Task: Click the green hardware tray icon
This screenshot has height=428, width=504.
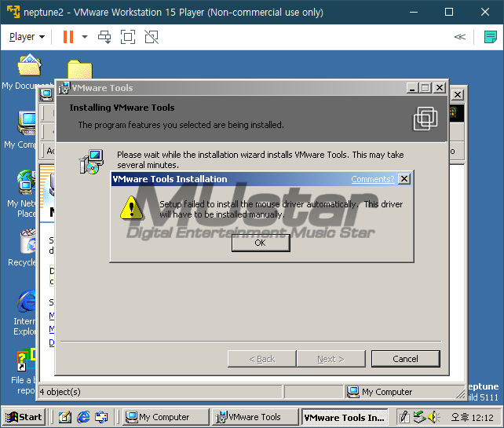Action: [419, 417]
